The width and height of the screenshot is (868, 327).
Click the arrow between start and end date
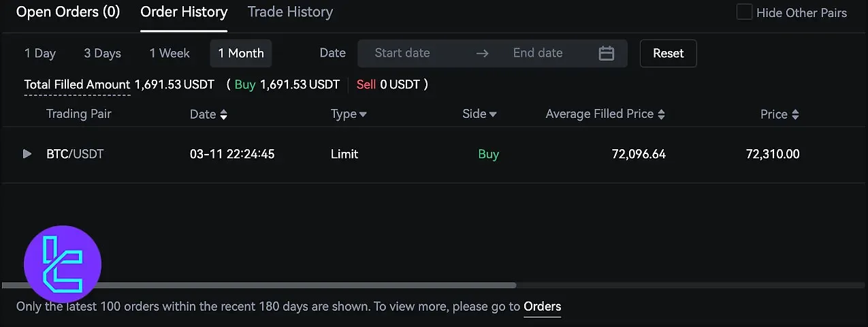[482, 53]
